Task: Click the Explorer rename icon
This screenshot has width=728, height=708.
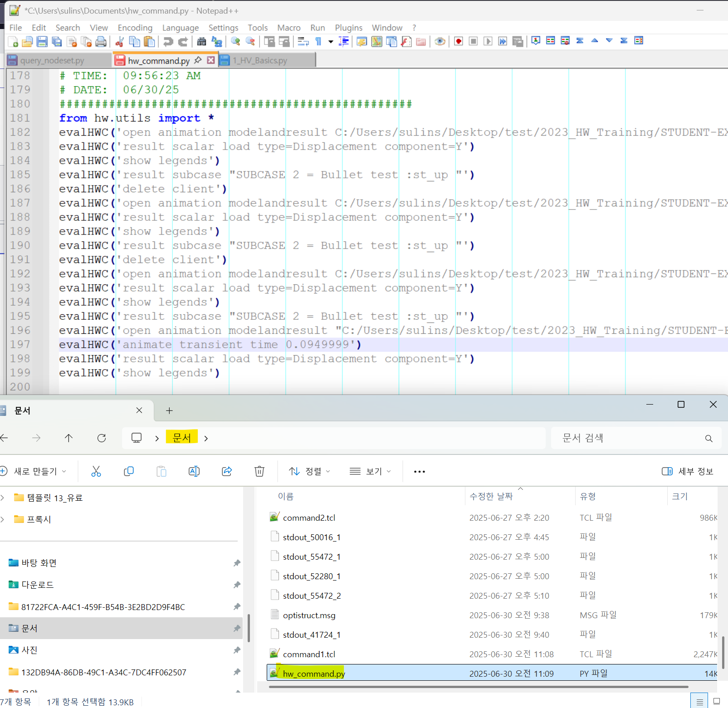Action: 194,471
